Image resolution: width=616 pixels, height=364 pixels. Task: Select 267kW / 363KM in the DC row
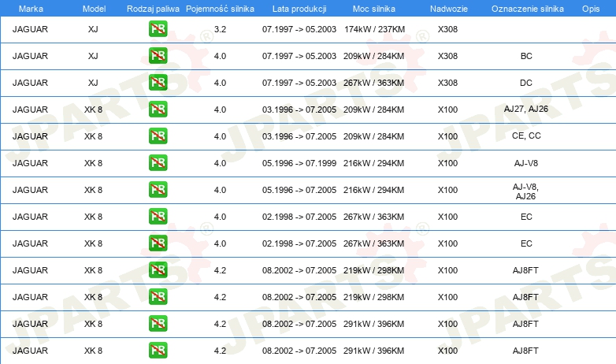tap(373, 83)
